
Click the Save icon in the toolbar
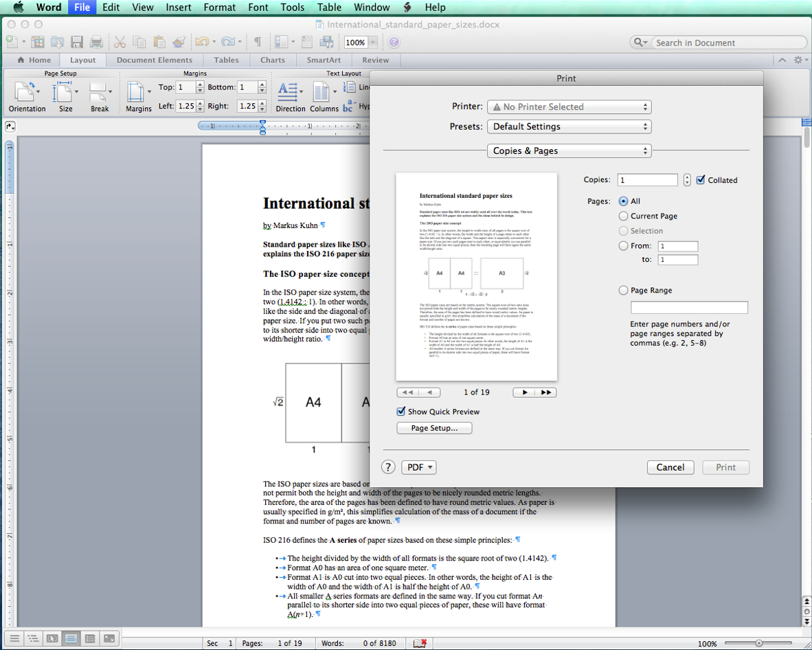[x=77, y=43]
